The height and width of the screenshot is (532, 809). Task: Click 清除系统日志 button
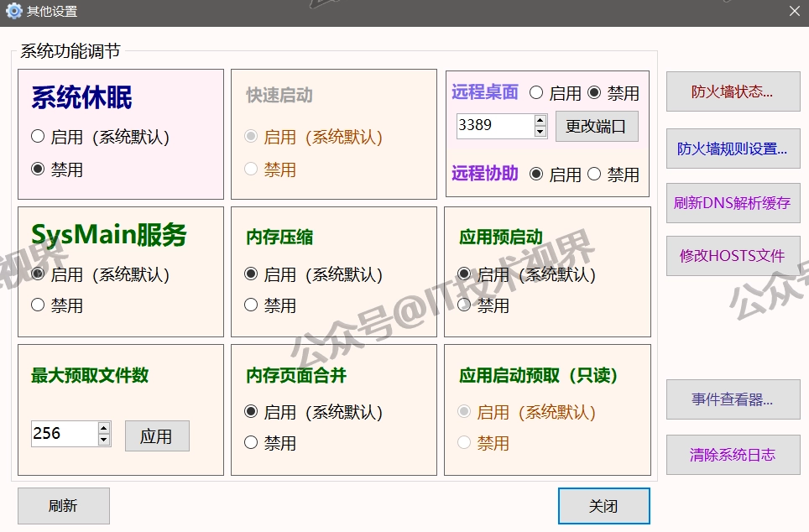(x=733, y=455)
